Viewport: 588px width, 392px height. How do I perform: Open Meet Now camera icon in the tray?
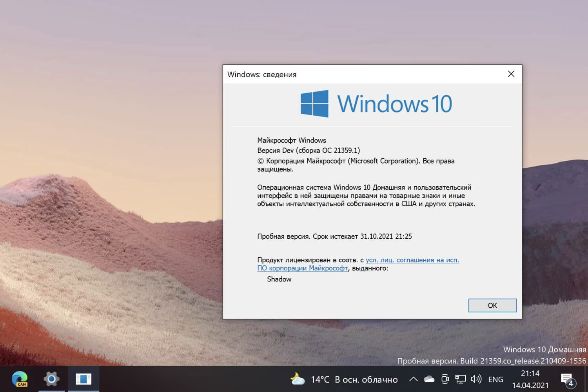click(445, 379)
